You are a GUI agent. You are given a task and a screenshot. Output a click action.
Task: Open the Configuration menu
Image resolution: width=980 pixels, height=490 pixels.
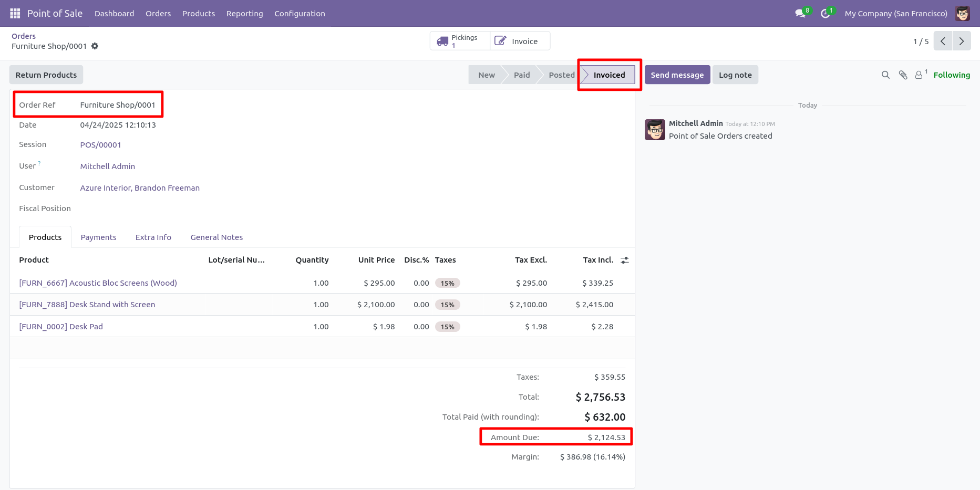click(x=300, y=14)
